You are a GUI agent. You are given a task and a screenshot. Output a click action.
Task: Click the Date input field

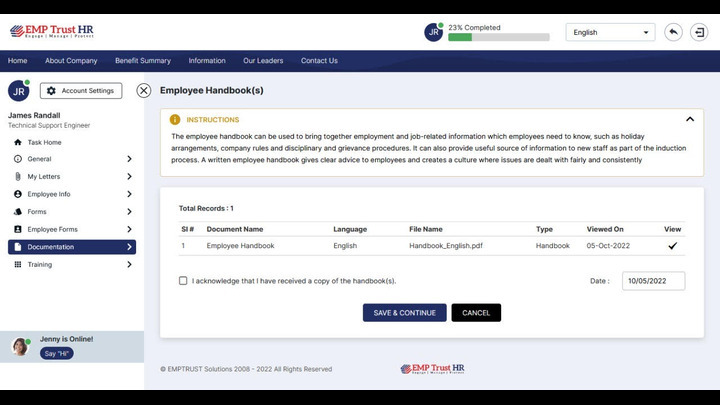pos(653,281)
